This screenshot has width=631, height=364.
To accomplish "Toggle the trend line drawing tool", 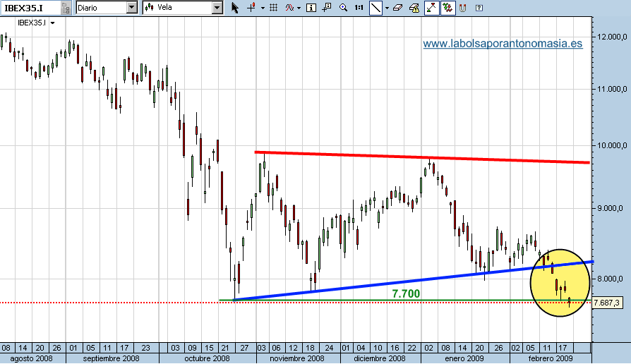I will pos(375,8).
